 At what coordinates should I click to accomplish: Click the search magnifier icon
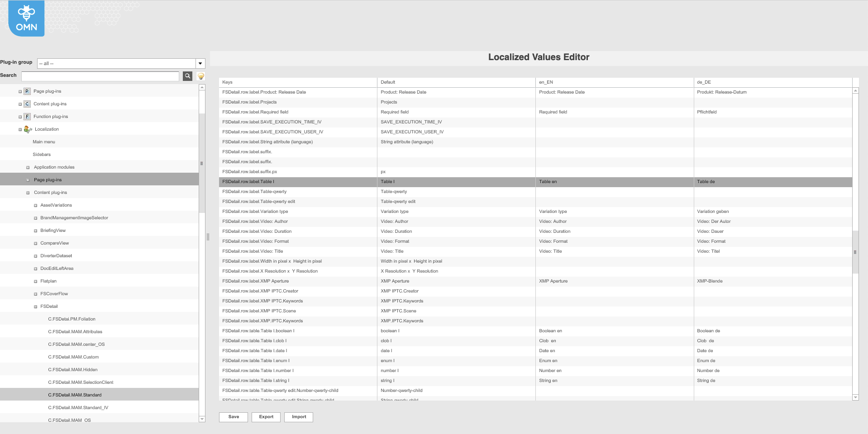coord(187,76)
